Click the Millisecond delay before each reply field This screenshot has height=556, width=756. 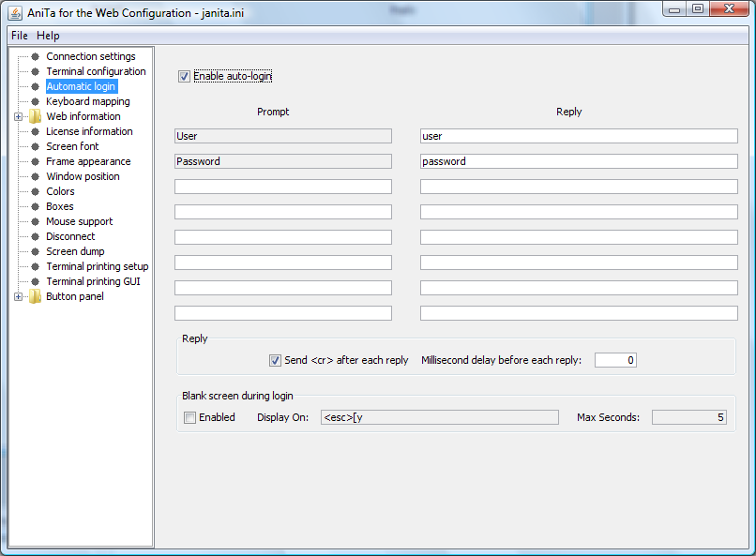point(615,360)
